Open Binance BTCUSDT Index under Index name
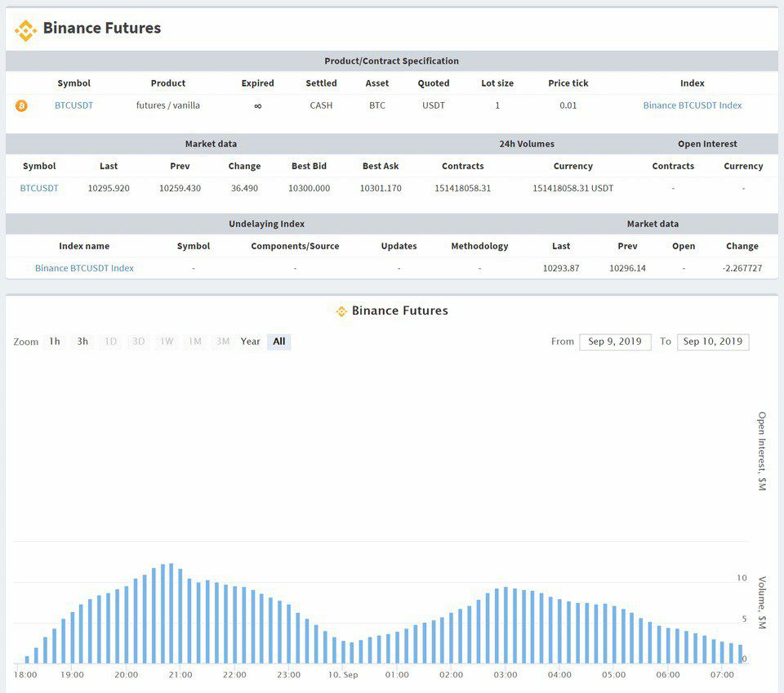Image resolution: width=784 pixels, height=693 pixels. tap(84, 268)
